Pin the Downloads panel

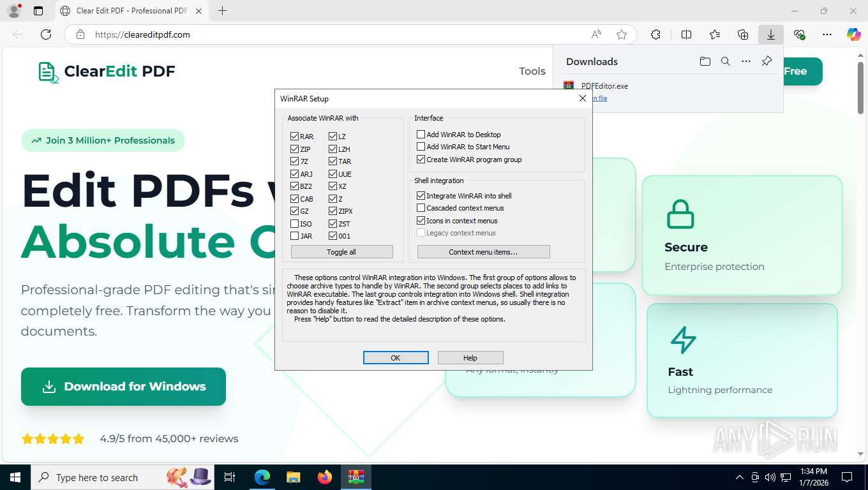click(767, 61)
